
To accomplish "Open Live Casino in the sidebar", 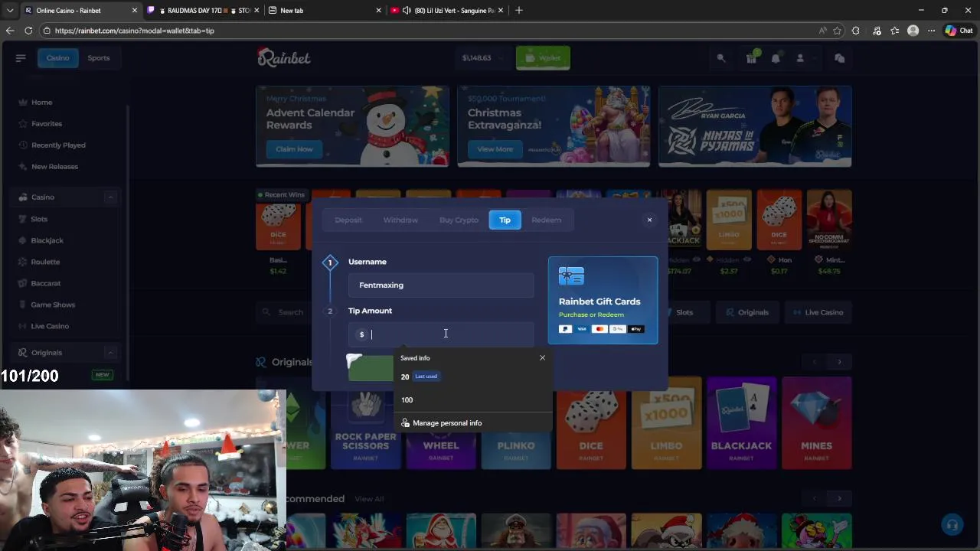I will [50, 326].
